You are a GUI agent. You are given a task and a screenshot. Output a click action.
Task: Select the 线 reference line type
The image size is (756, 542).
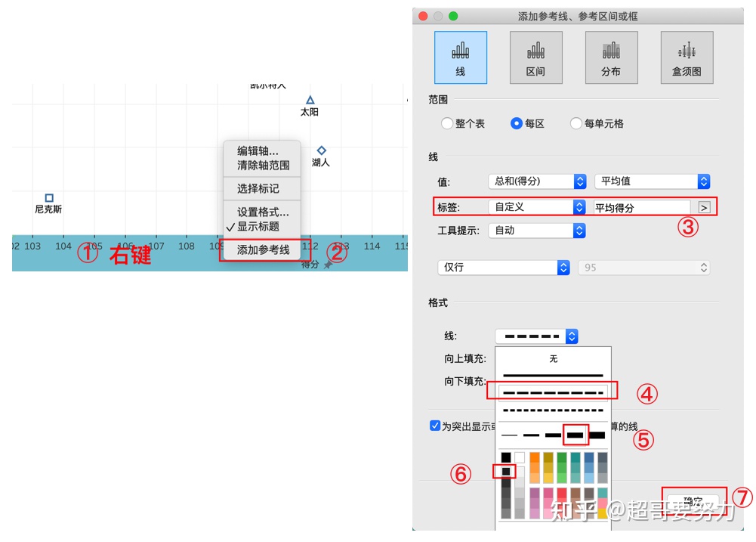point(461,57)
